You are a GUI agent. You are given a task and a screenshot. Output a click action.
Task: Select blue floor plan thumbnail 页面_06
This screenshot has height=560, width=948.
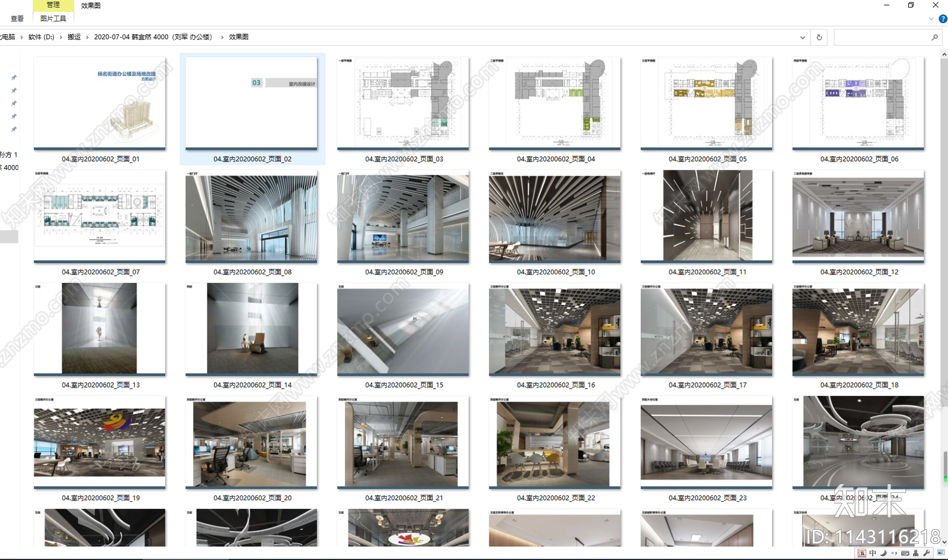click(x=858, y=103)
